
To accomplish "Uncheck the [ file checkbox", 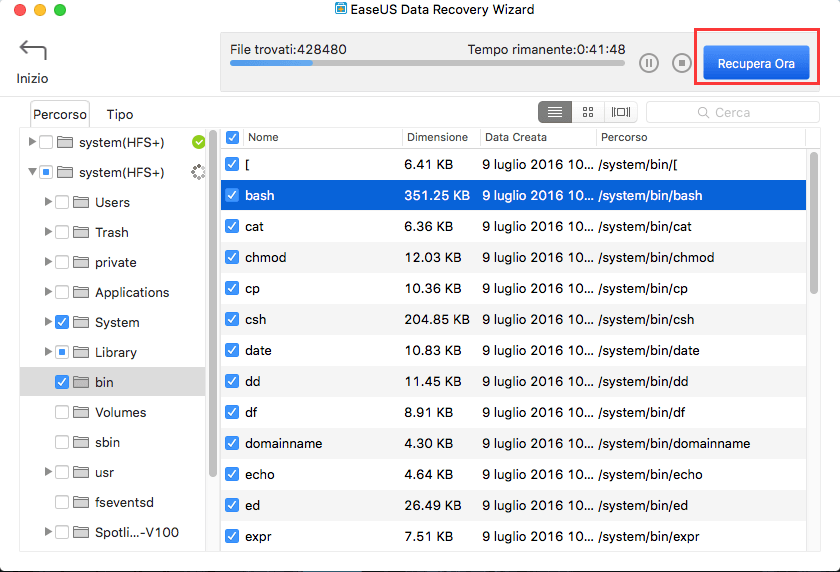I will click(232, 164).
